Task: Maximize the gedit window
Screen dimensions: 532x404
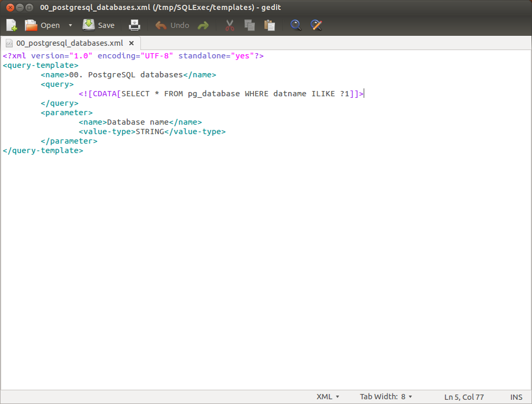Action: point(29,7)
